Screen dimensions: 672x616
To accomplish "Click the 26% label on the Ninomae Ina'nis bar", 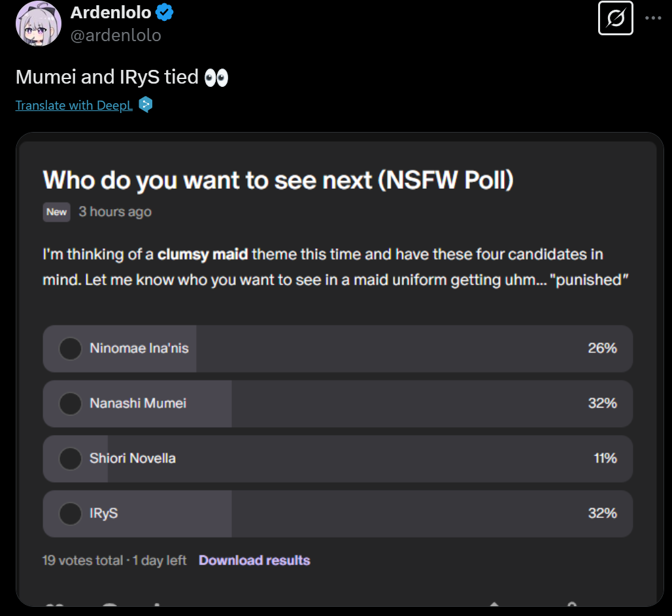I will pos(602,348).
